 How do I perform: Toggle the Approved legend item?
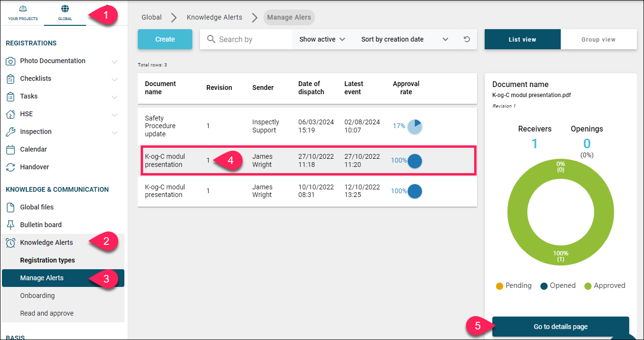point(605,285)
